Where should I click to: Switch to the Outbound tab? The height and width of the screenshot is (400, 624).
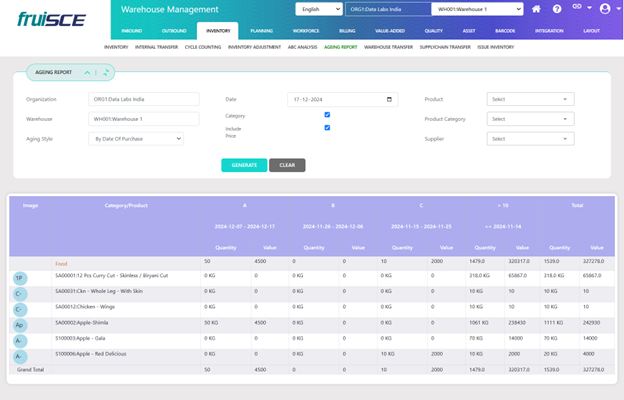[173, 31]
